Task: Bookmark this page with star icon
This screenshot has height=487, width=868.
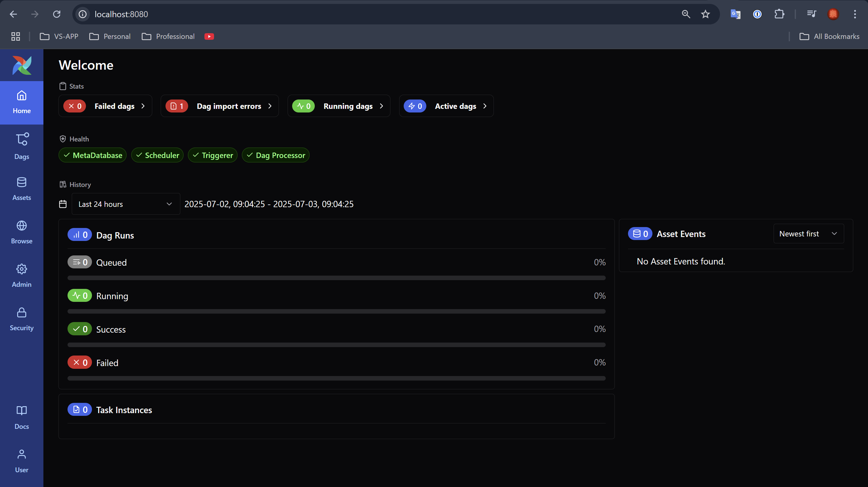Action: (x=705, y=14)
